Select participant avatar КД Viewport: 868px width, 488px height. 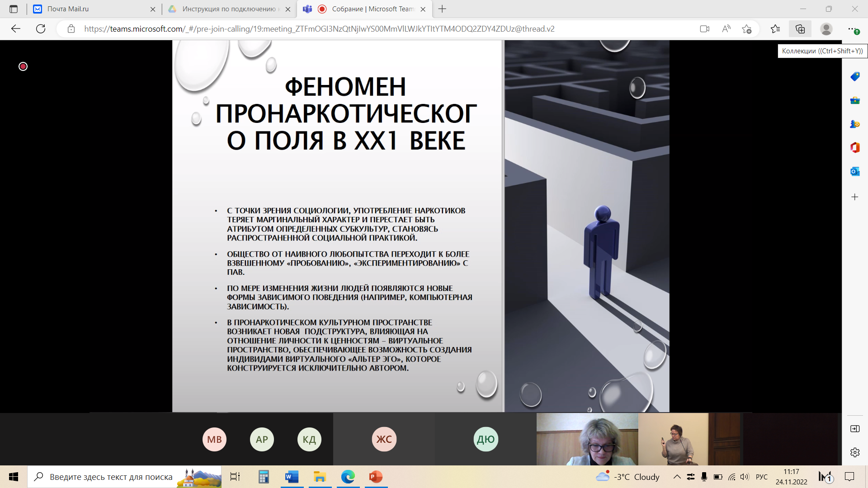pos(309,439)
